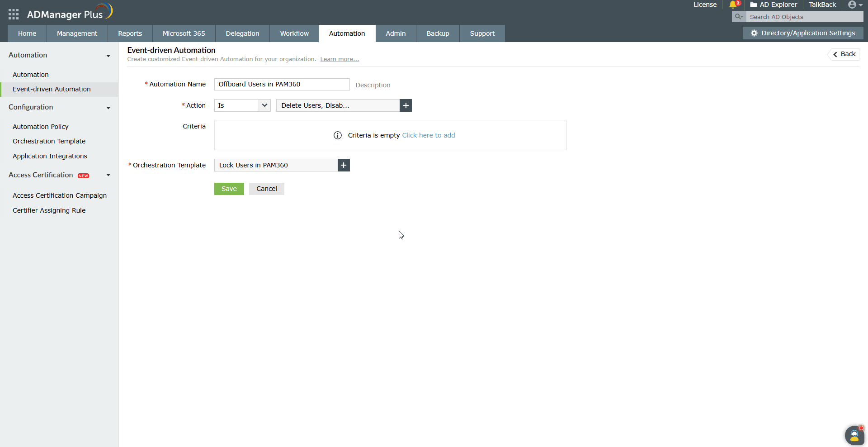Open the Microsoft 365 tab
This screenshot has height=447, width=868.
tap(184, 33)
